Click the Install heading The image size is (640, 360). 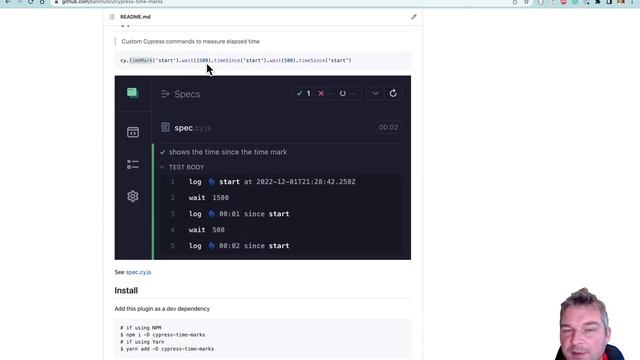[126, 291]
